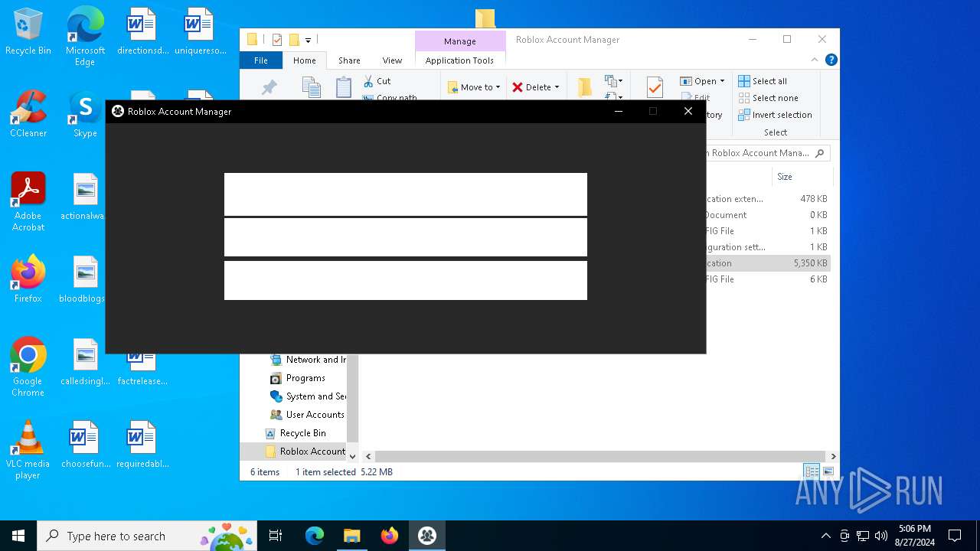Click the top white field in Roblox Account Manager
This screenshot has width=980, height=551.
click(406, 194)
